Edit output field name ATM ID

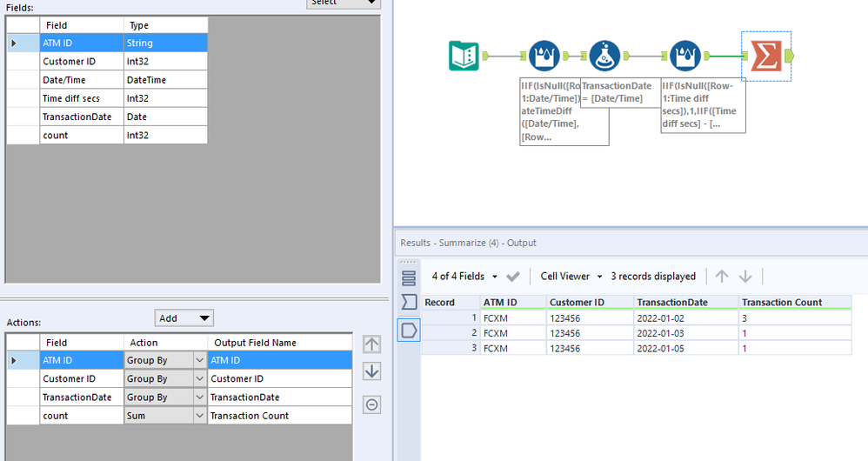point(279,360)
